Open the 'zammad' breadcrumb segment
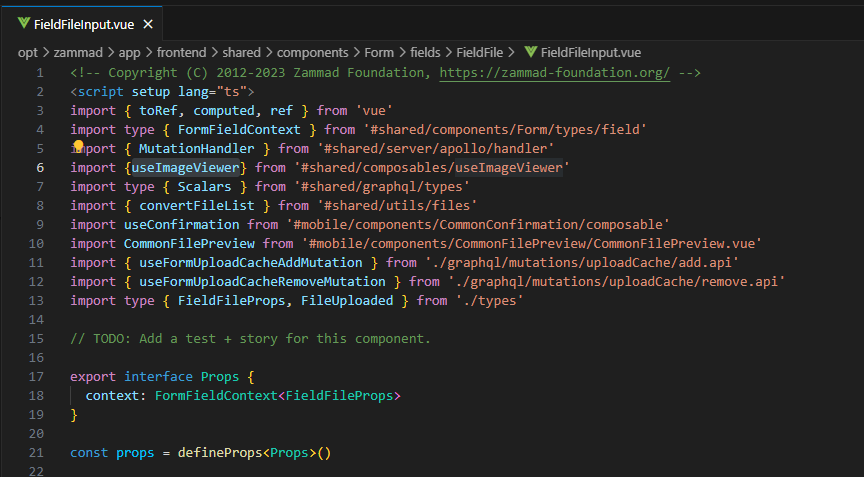Screen dimensions: 864x477 (x=78, y=52)
